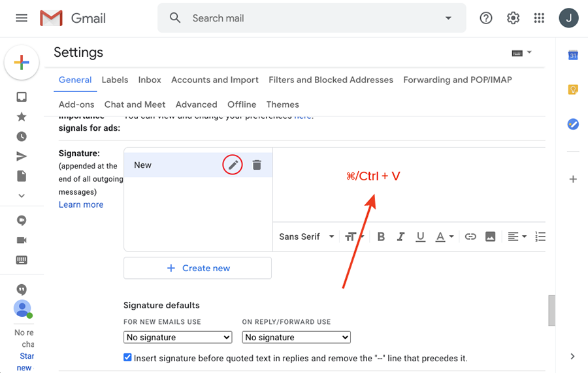588x373 pixels.
Task: Expand the Sans Serif font dropdown
Action: [306, 236]
